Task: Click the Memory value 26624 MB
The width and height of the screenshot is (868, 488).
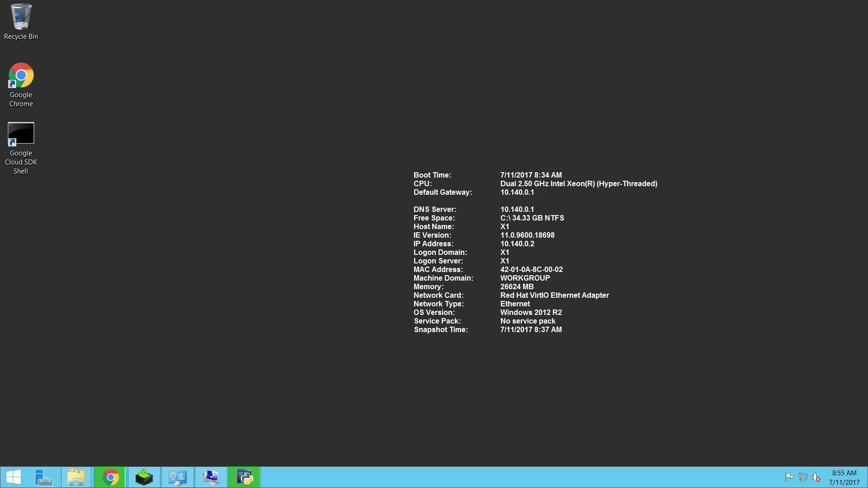Action: [x=517, y=287]
